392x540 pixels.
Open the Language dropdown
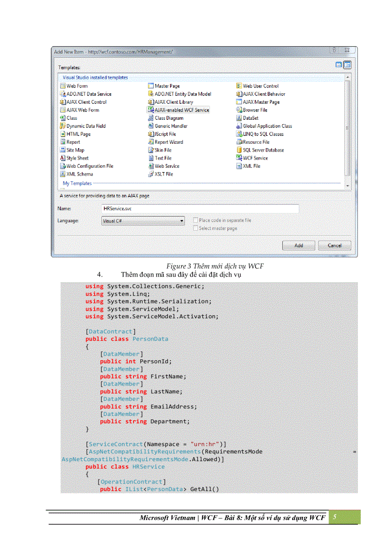182,220
